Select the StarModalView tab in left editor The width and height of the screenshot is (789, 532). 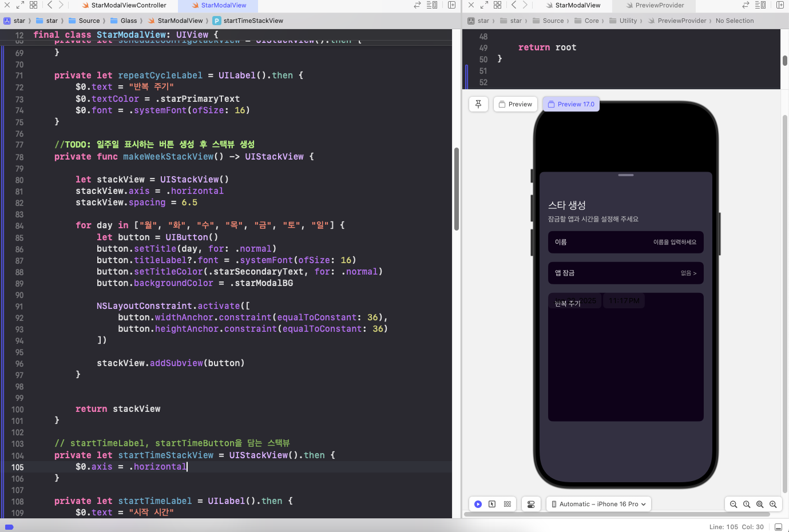(x=219, y=5)
